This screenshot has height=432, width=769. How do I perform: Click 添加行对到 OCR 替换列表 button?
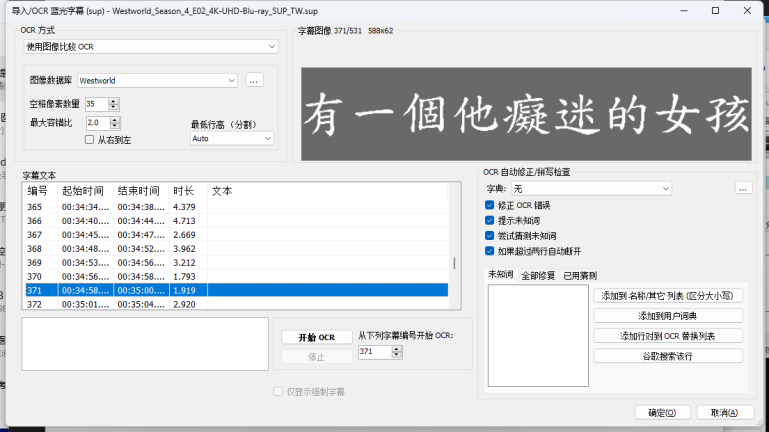(668, 336)
